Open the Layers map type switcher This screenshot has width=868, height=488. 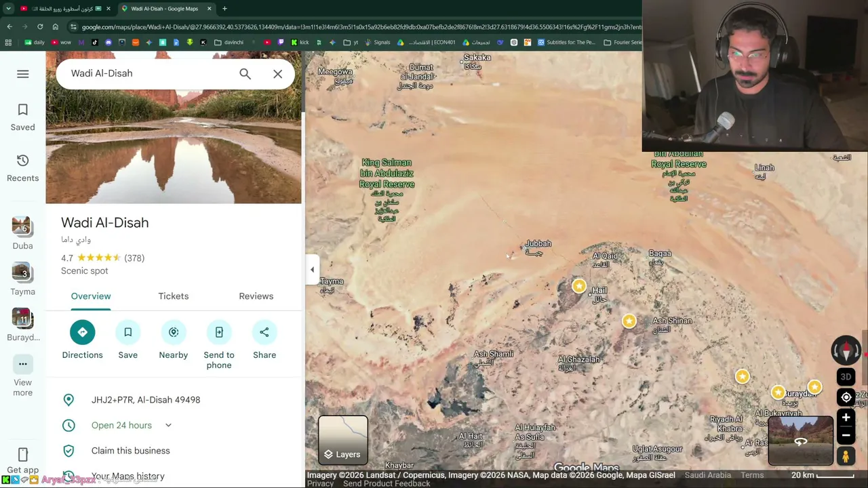click(x=343, y=439)
